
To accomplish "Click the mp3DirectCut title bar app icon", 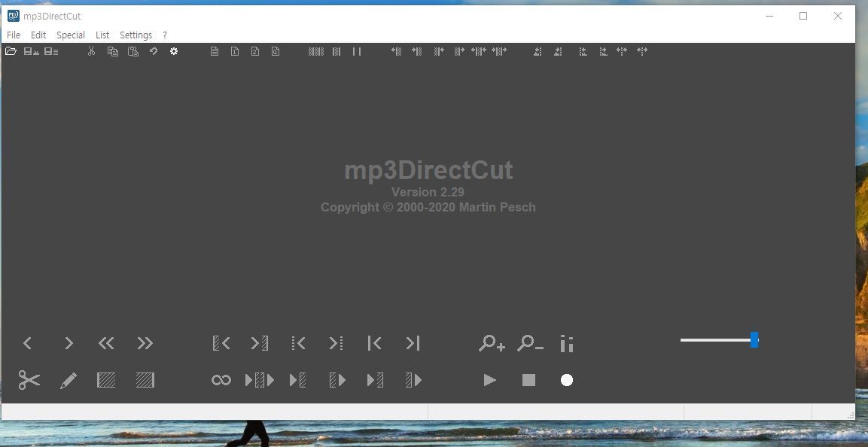I will [x=14, y=16].
